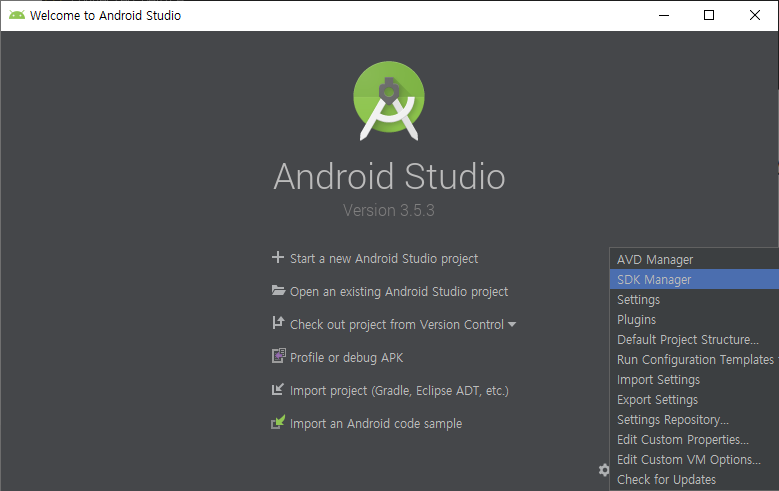This screenshot has width=779, height=491.
Task: Click the Configure gear icon
Action: pos(604,470)
